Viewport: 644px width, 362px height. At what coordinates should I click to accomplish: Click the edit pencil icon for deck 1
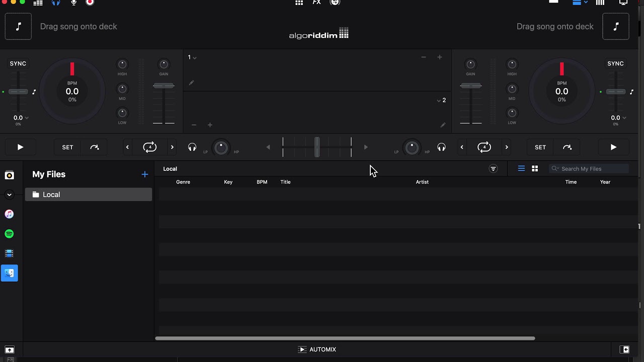point(191,82)
